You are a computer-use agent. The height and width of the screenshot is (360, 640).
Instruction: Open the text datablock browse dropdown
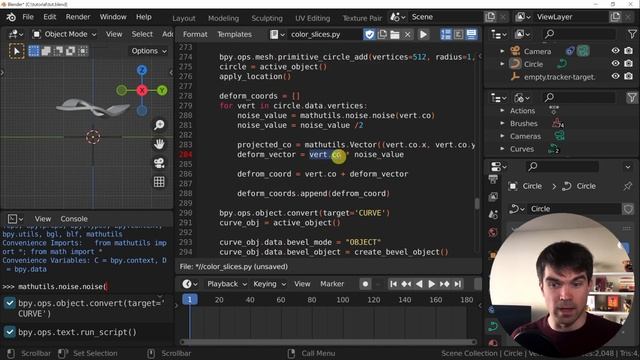click(x=277, y=34)
